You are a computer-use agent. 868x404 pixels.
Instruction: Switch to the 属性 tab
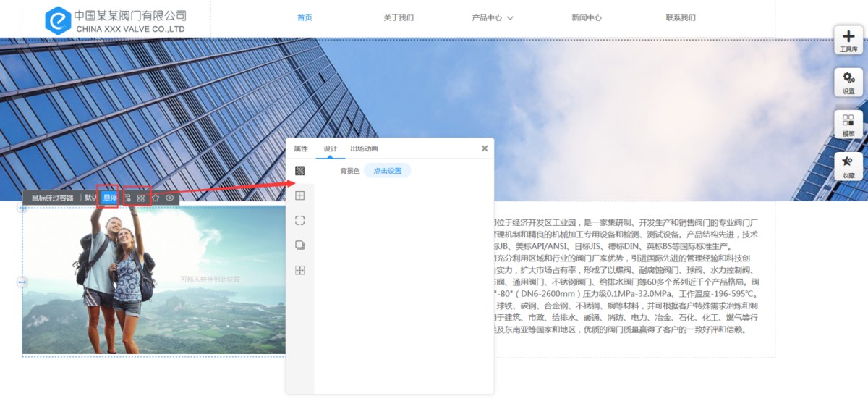pos(301,148)
